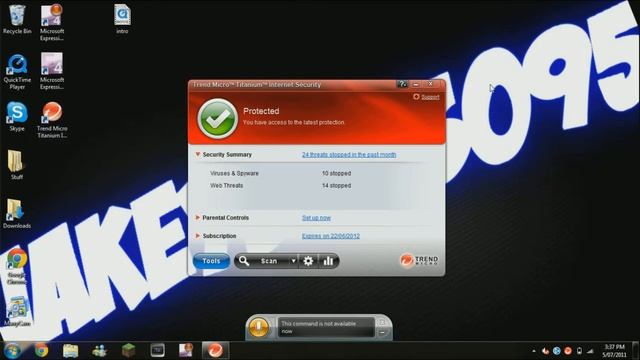Click the network signal tray icon

(590, 351)
